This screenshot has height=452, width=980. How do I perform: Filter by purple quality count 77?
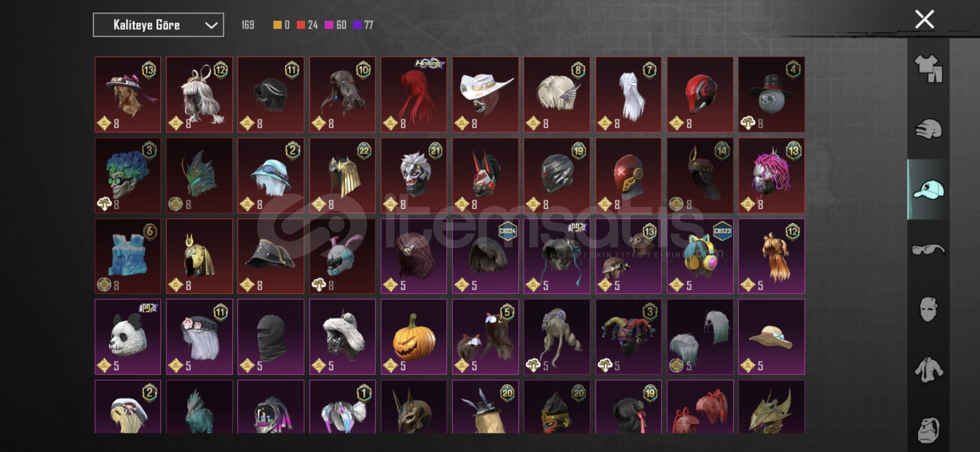(x=363, y=25)
